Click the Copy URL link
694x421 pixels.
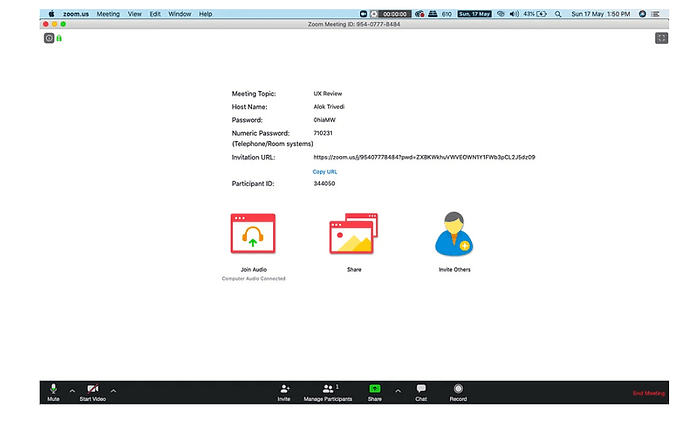pyautogui.click(x=325, y=172)
